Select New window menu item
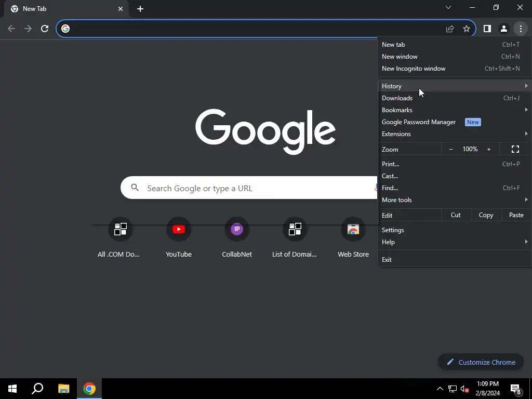 coord(455,57)
